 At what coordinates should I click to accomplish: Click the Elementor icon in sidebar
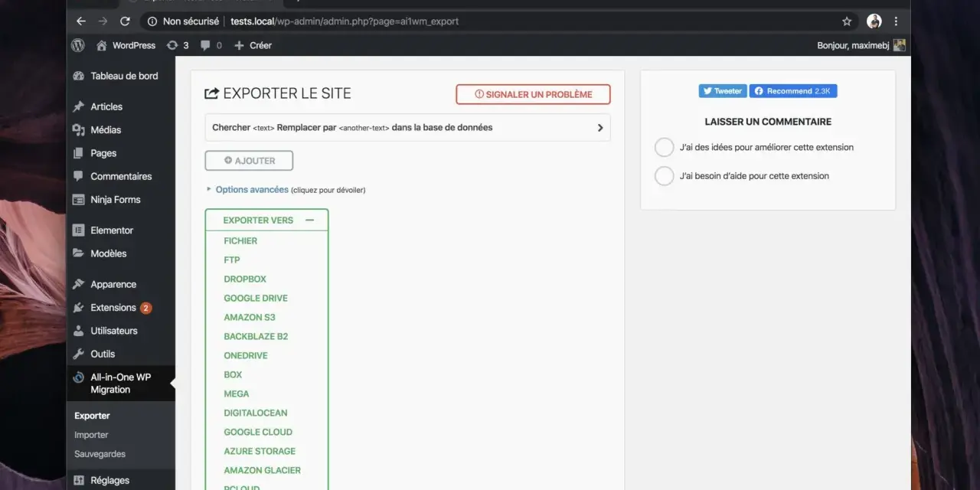[x=78, y=230]
